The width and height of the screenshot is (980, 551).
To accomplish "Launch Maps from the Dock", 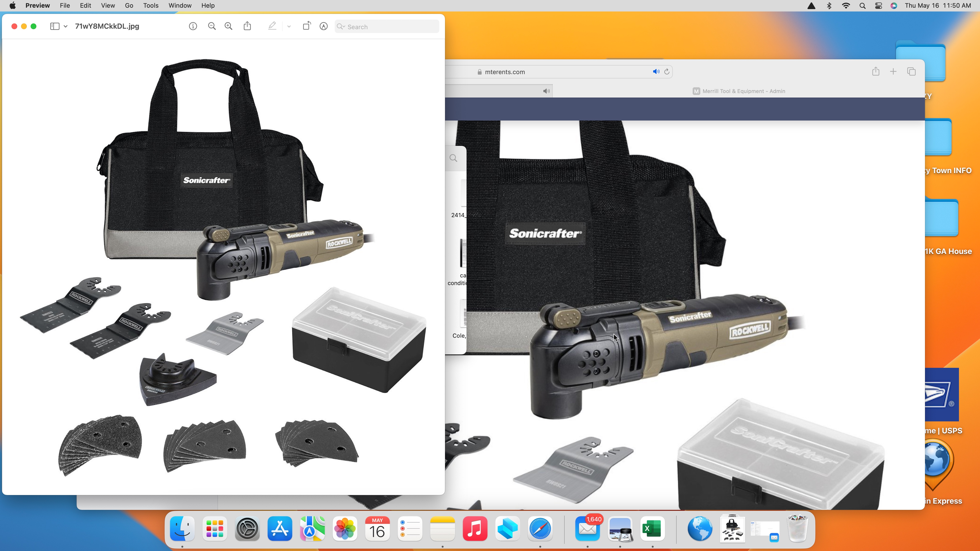I will pos(312,529).
